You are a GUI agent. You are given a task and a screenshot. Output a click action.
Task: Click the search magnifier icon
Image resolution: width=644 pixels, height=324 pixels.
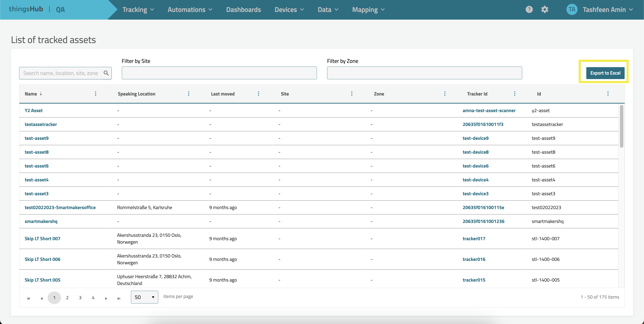[x=106, y=73]
